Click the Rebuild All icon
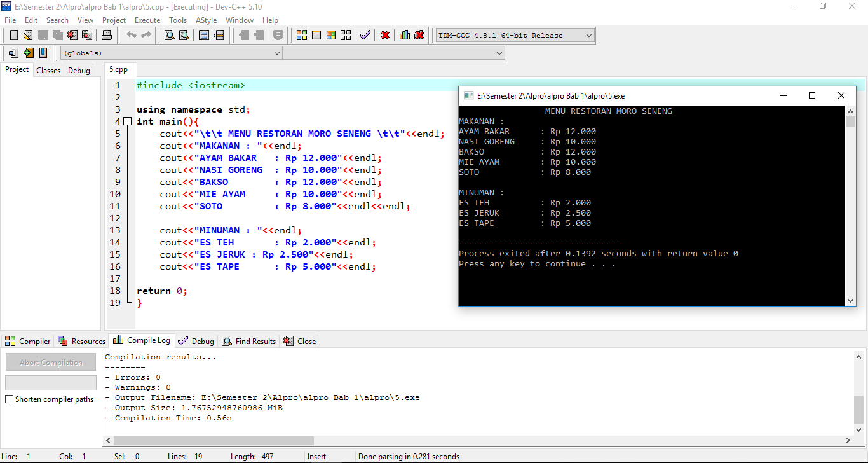 345,35
